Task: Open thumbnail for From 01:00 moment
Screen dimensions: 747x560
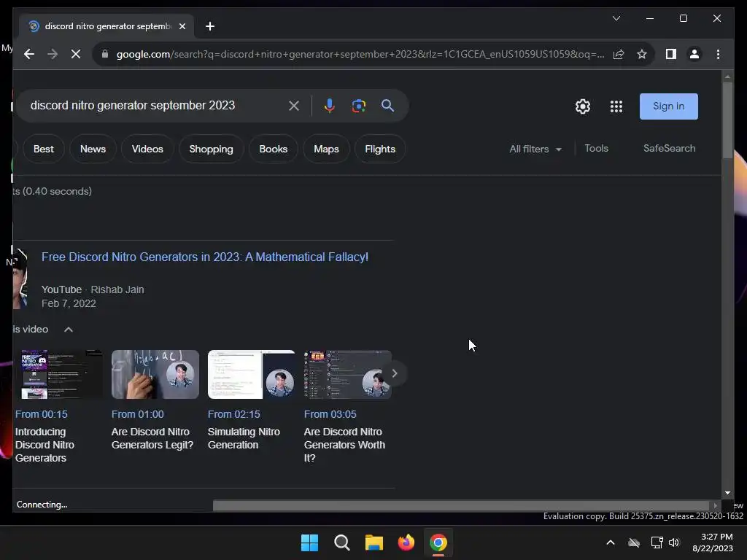Action: 155,374
